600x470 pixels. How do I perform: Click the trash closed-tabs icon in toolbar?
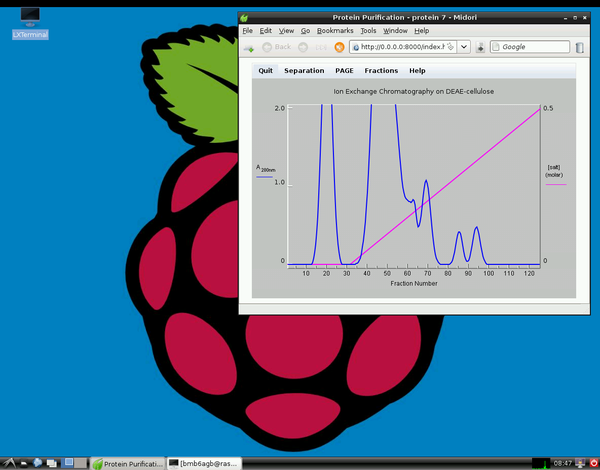[x=580, y=47]
